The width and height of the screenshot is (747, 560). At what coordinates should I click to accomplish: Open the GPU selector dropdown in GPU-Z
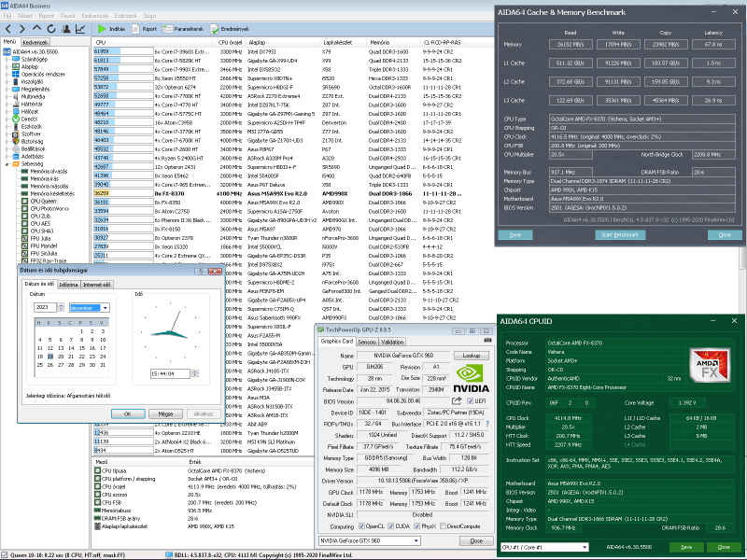tap(416, 541)
